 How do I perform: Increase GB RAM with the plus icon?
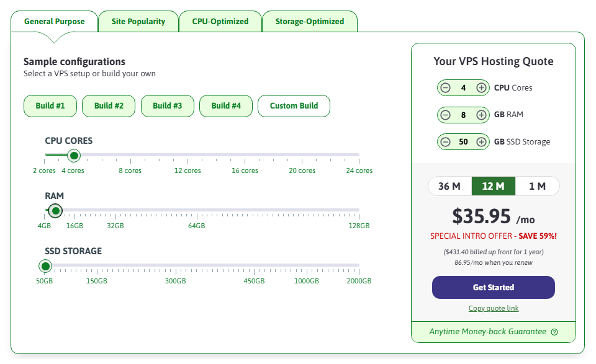[x=481, y=115]
